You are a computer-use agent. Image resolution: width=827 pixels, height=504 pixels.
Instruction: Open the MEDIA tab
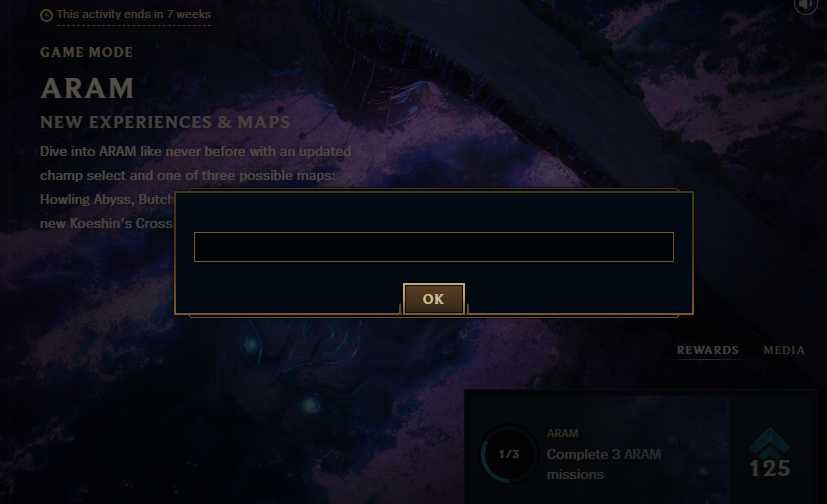[784, 350]
